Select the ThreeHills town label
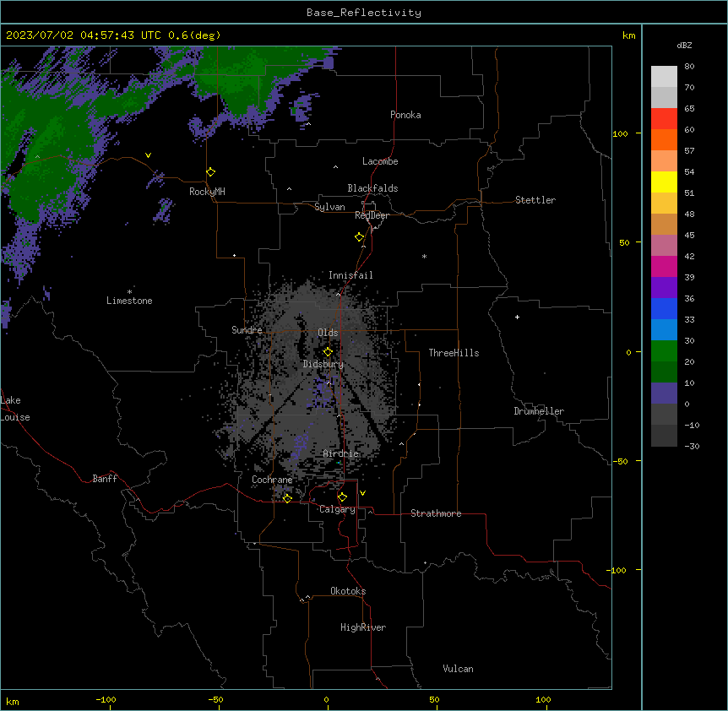The height and width of the screenshot is (711, 728). 454,353
